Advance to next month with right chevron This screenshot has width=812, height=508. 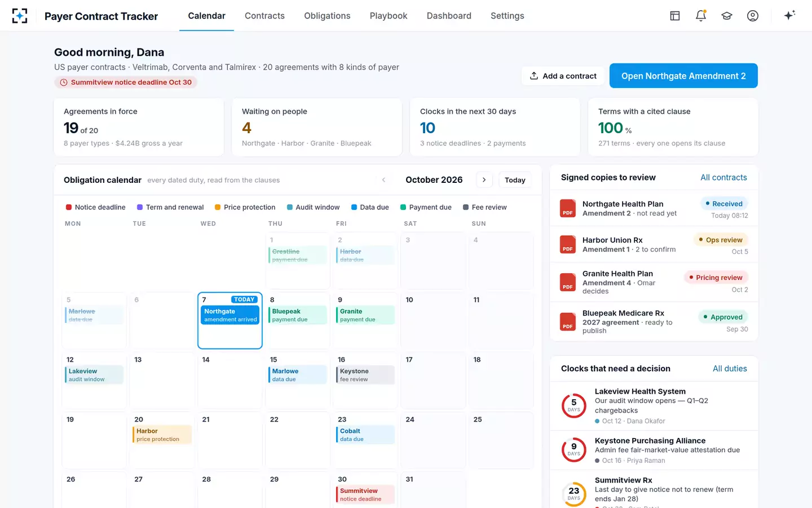click(x=484, y=180)
